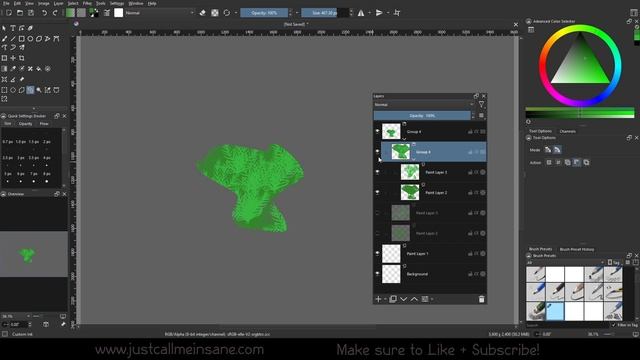Toggle horizontal mirror tool
640x360 pixels.
361,13
